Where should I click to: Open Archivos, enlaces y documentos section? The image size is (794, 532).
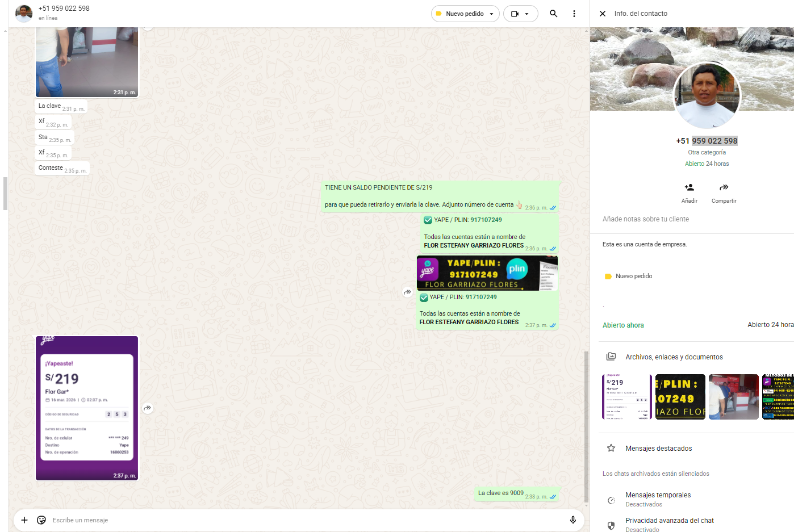click(674, 357)
